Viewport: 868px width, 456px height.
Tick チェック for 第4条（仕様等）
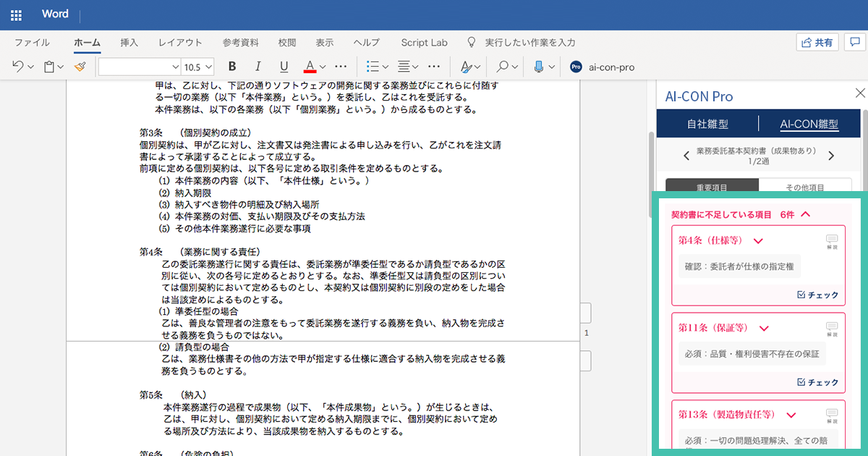click(817, 295)
